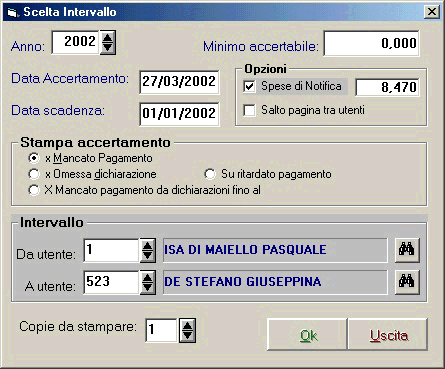Image resolution: width=445 pixels, height=369 pixels.
Task: Click the name ISA DI MAIELLO PASQUALE
Action: pos(245,250)
